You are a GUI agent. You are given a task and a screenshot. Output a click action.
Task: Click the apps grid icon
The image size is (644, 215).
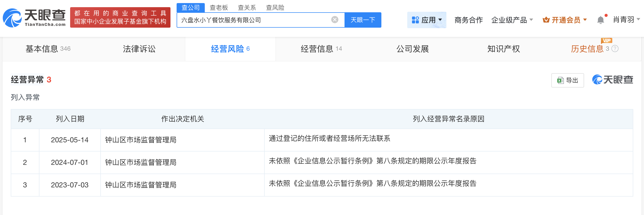coord(415,20)
